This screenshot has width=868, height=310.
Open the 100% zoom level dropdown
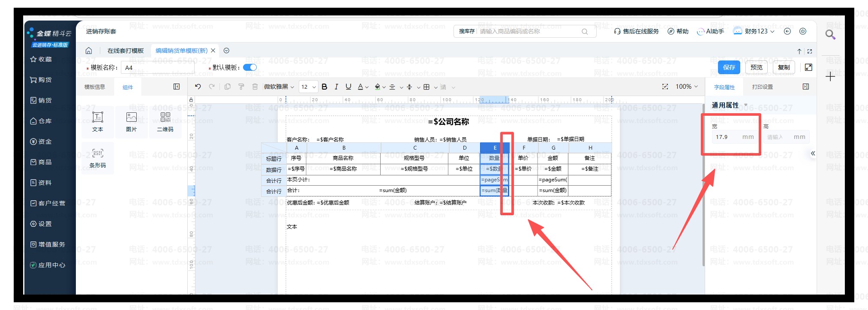(686, 87)
